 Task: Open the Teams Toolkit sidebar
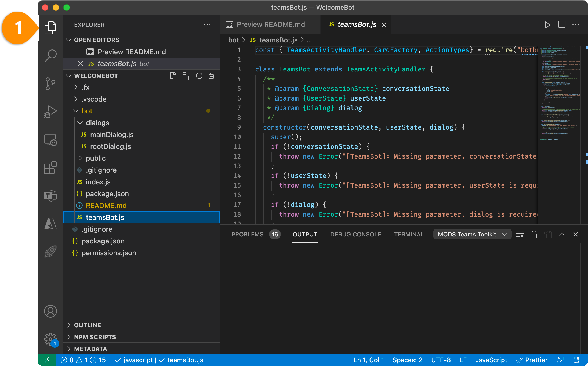[50, 196]
